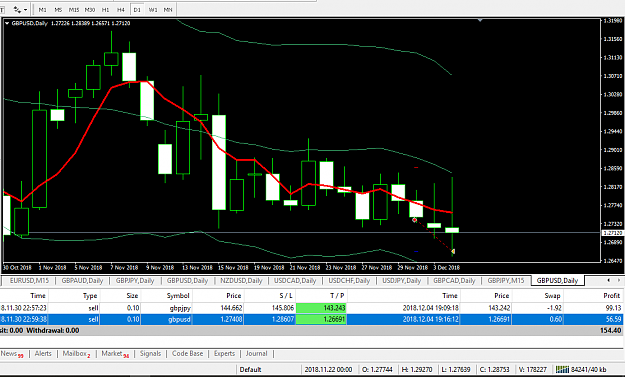This screenshot has width=625, height=377.
Task: Open the News terminal tab
Action: coord(12,354)
